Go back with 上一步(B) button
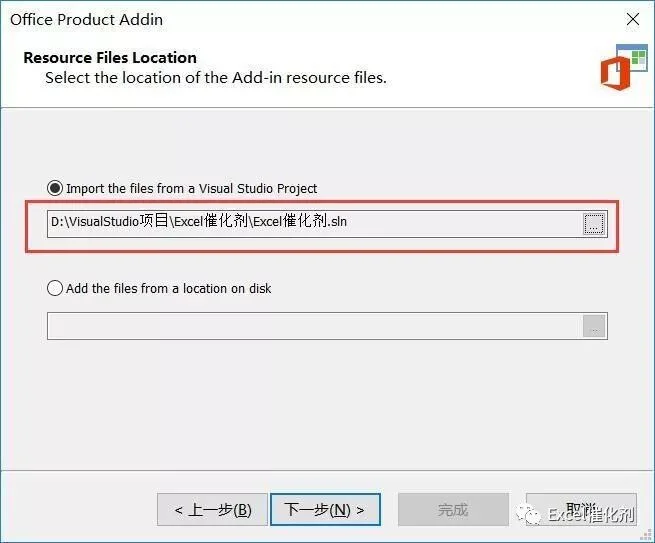655x543 pixels. coord(212,510)
